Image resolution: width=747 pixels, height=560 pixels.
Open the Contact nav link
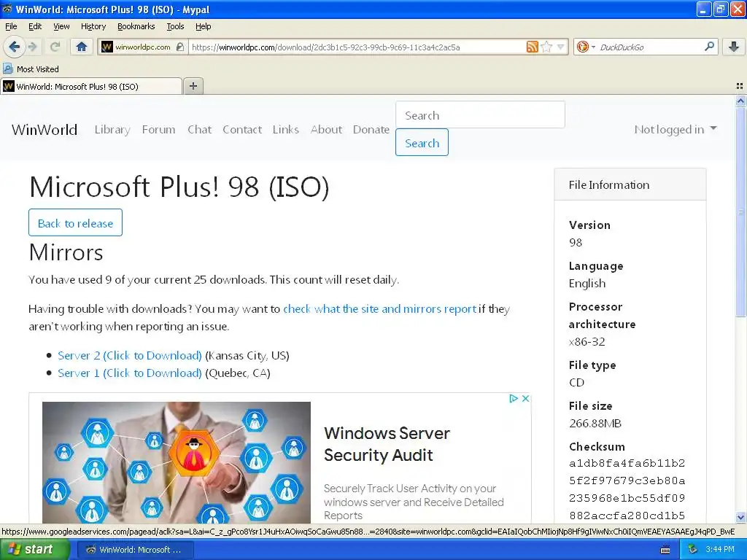[242, 130]
